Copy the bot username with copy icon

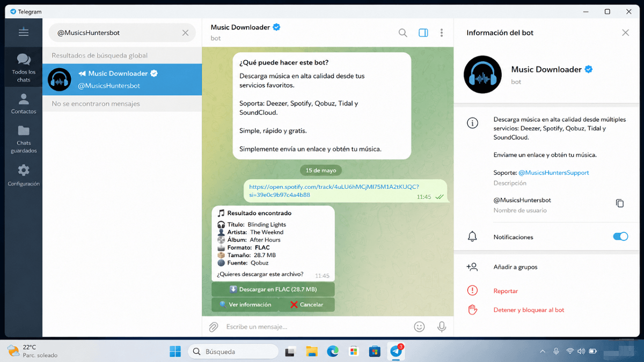click(620, 203)
